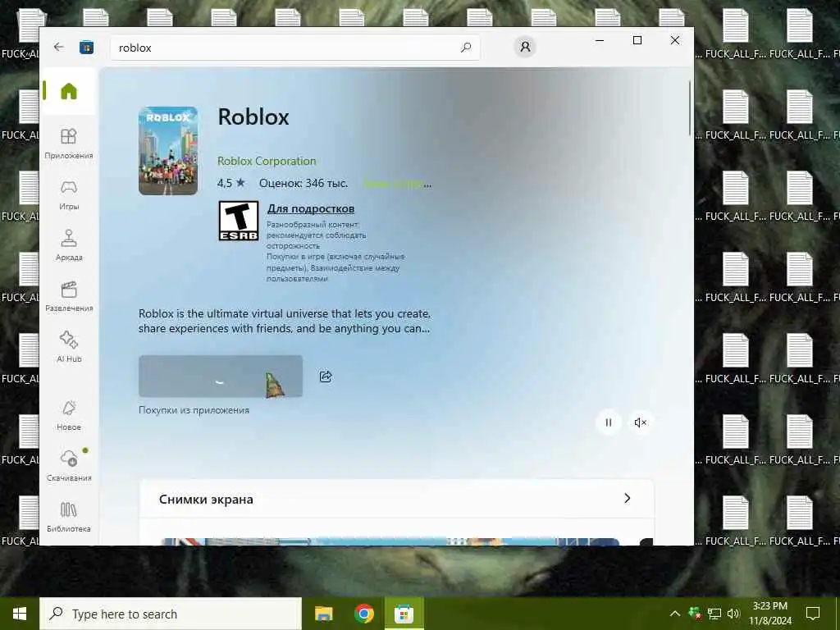Click the Снимки экрана heading
The width and height of the screenshot is (840, 630).
[206, 500]
